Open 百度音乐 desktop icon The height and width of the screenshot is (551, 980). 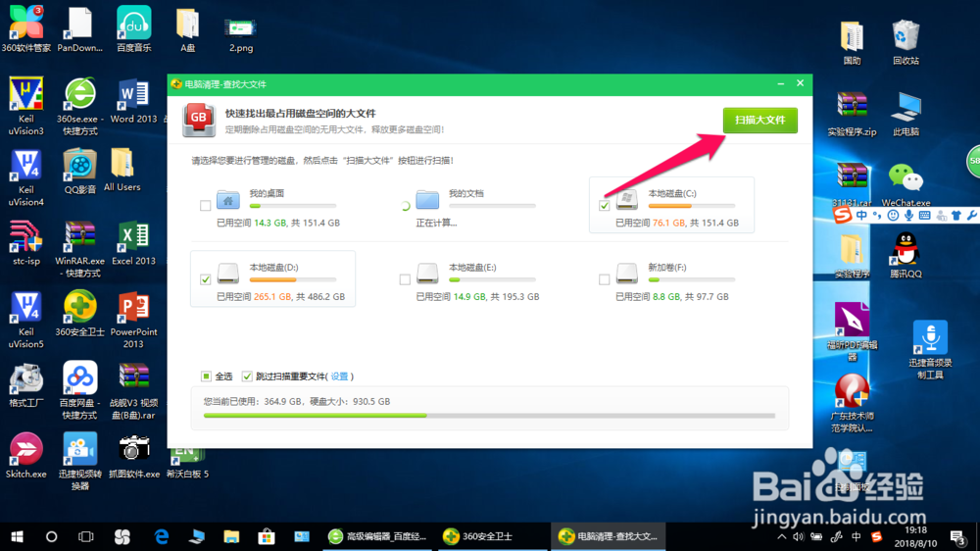(x=133, y=29)
